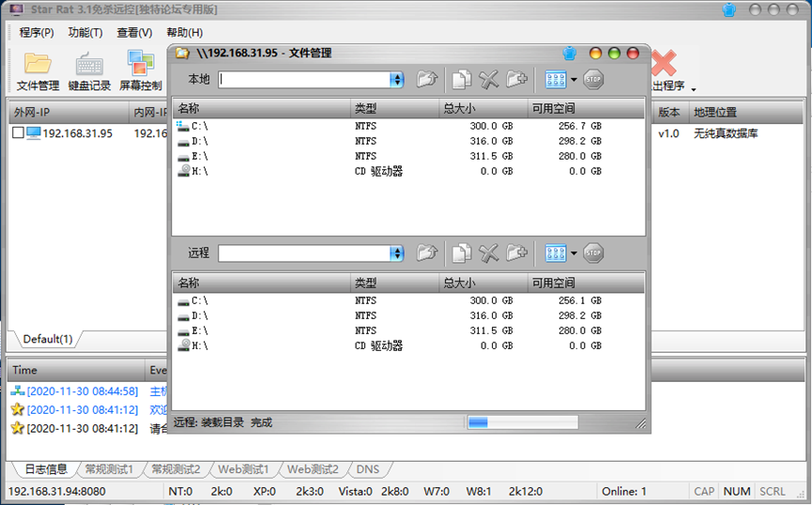Click local pane delete (cross) icon
This screenshot has width=812, height=505.
pos(489,79)
